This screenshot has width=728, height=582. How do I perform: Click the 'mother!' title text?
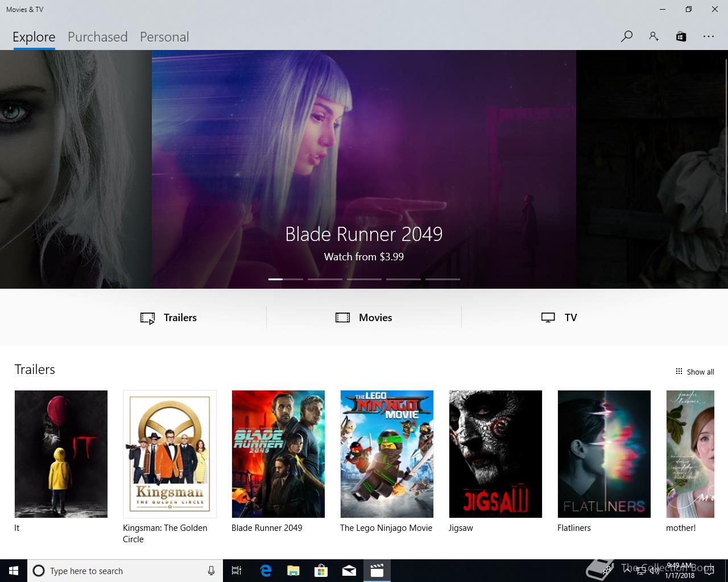click(x=681, y=528)
